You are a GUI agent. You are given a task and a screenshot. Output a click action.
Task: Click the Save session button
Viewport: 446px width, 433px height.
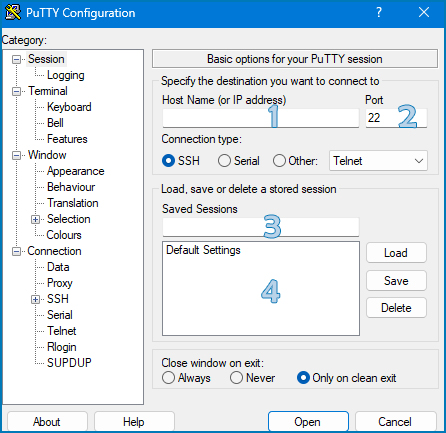point(396,281)
